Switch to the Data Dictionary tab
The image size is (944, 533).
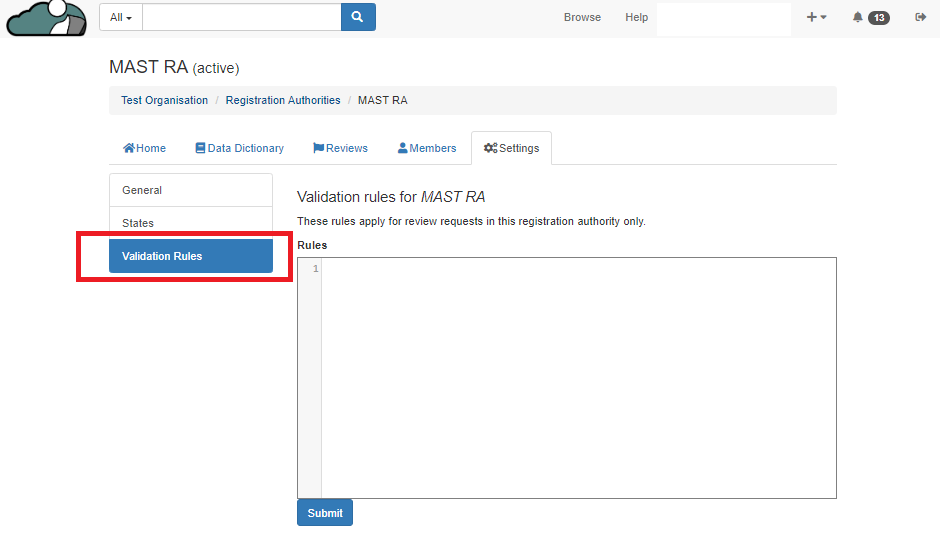[x=239, y=148]
